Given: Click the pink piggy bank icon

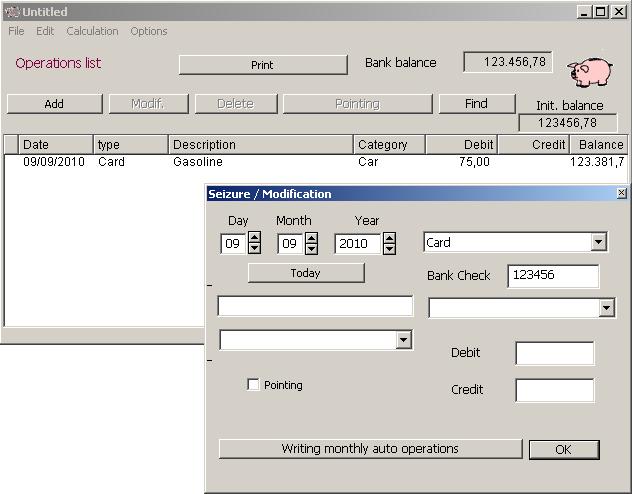Looking at the screenshot, I should click(x=590, y=71).
